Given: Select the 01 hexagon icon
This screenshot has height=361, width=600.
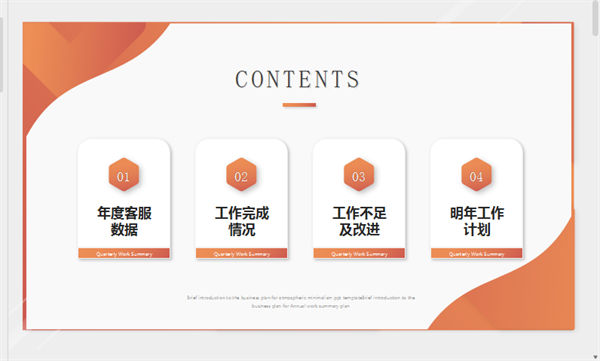Looking at the screenshot, I should click(124, 175).
